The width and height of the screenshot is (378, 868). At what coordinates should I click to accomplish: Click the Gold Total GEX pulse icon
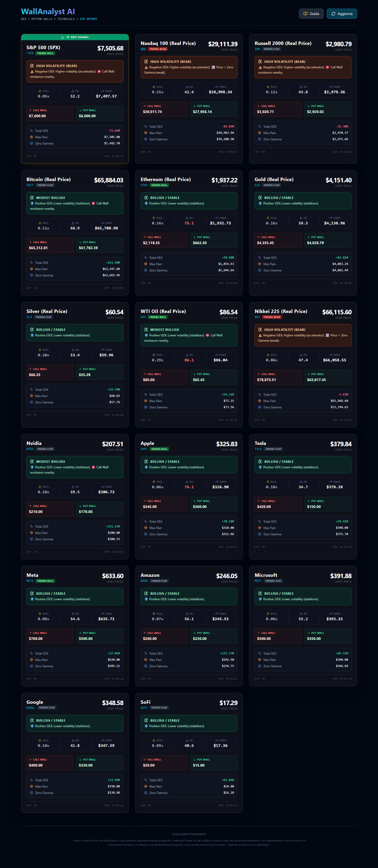tap(260, 258)
